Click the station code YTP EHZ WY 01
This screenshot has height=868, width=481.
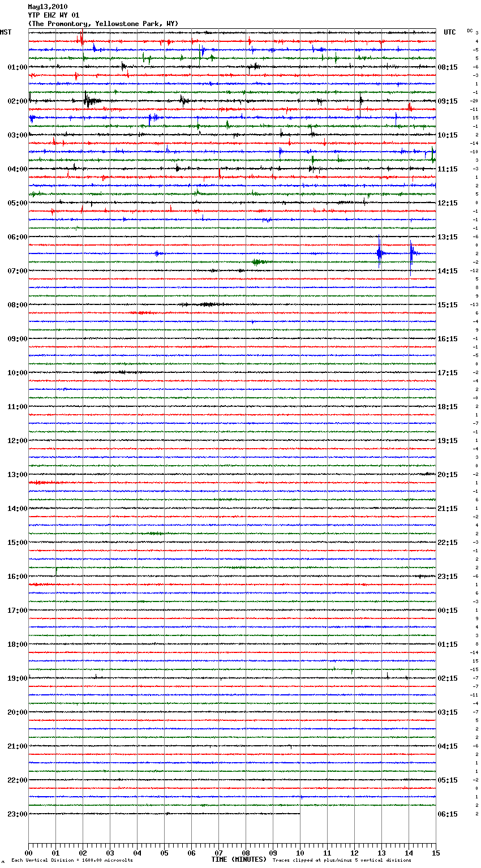pos(54,15)
